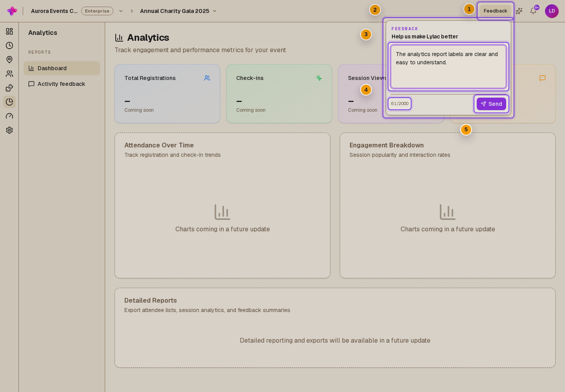Click the "Detailed Reports" heading

(x=151, y=300)
